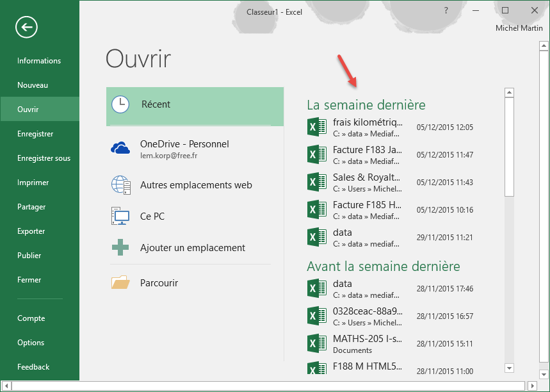Click the recent list scroll up arrow
The image size is (550, 392).
[510, 93]
